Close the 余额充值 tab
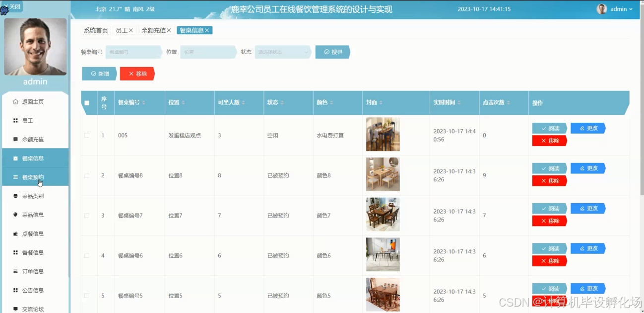The image size is (644, 313). (169, 30)
